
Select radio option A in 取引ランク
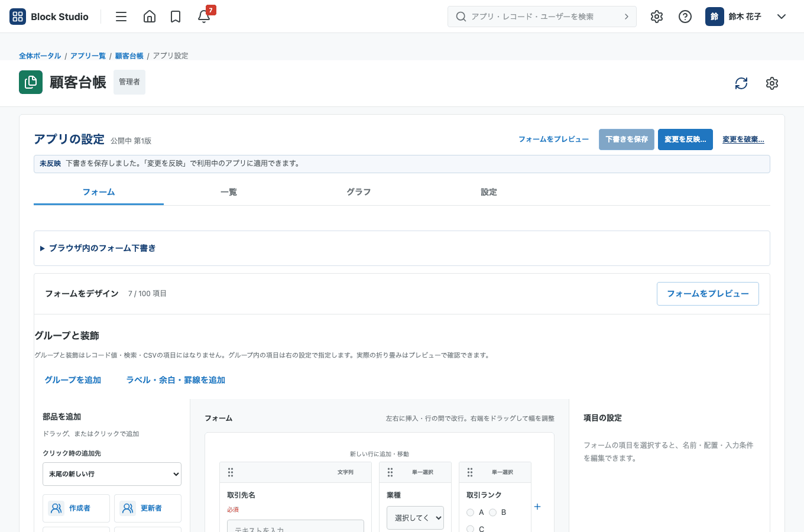click(x=471, y=512)
